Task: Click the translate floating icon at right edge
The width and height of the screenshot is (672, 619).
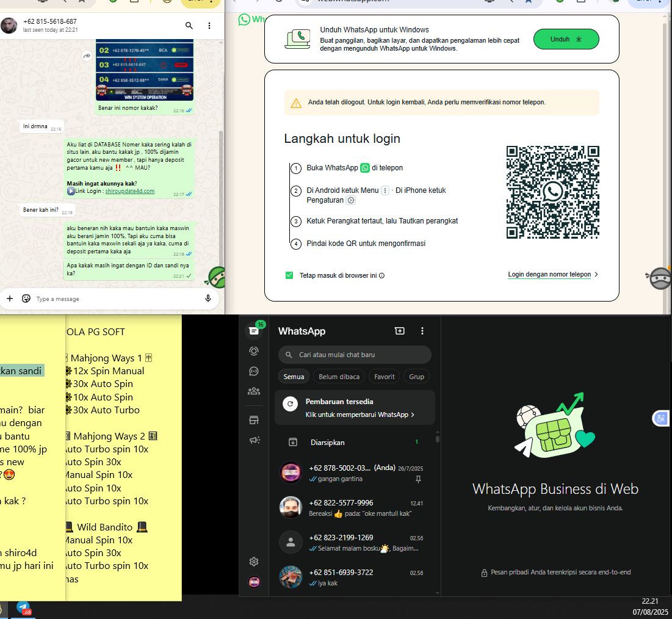Action: (x=660, y=418)
